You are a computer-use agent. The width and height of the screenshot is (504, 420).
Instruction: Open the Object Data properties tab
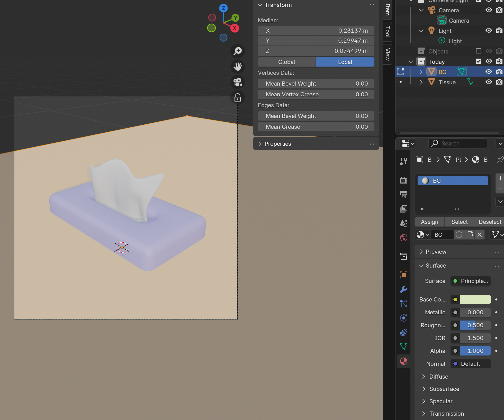click(404, 347)
